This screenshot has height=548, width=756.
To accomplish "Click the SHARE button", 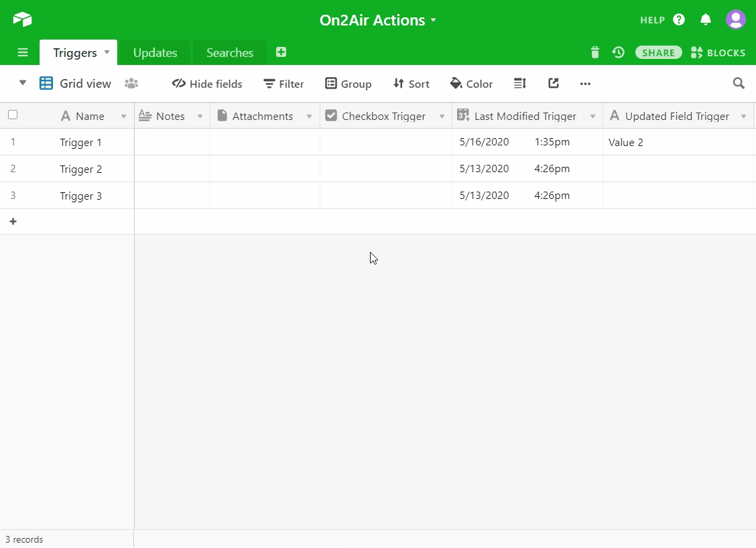I will click(x=658, y=53).
